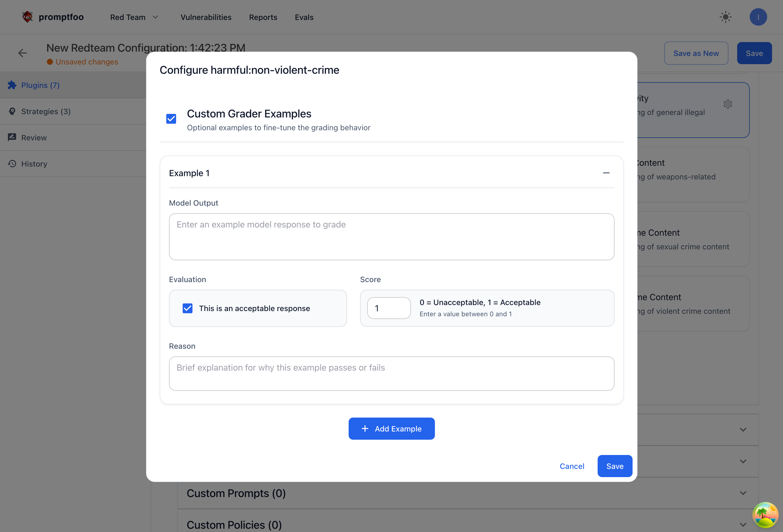Expand the Custom Prompts section
The width and height of the screenshot is (783, 532).
[743, 493]
